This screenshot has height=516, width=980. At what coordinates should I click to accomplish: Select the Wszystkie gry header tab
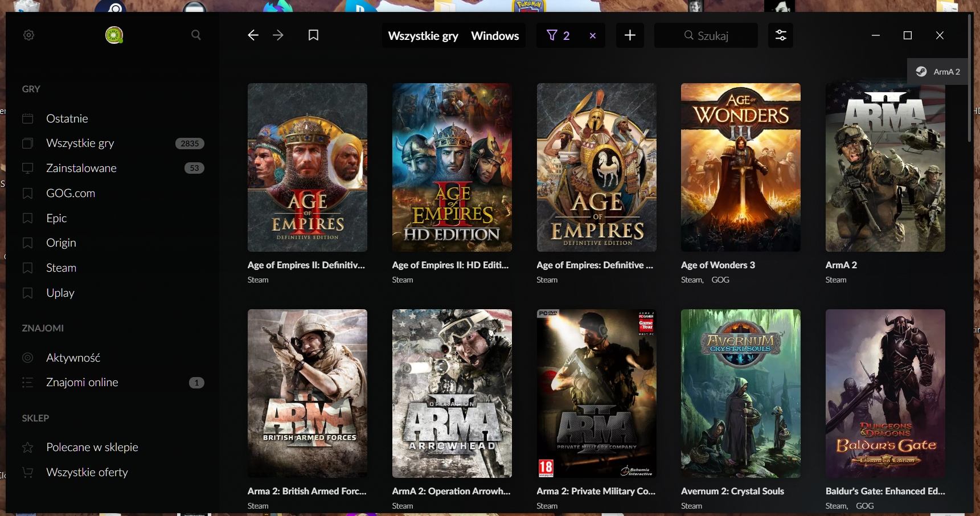423,36
